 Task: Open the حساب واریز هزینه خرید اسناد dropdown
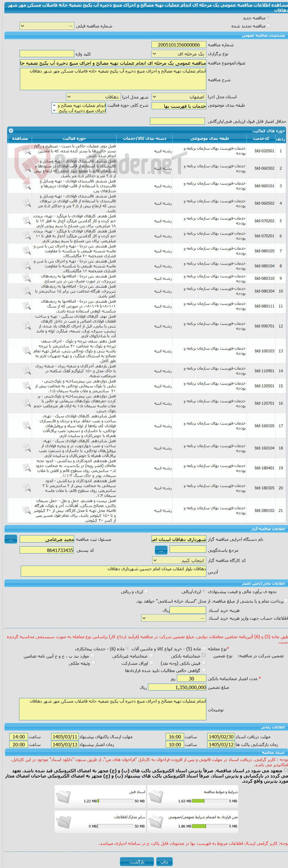click(174, 618)
